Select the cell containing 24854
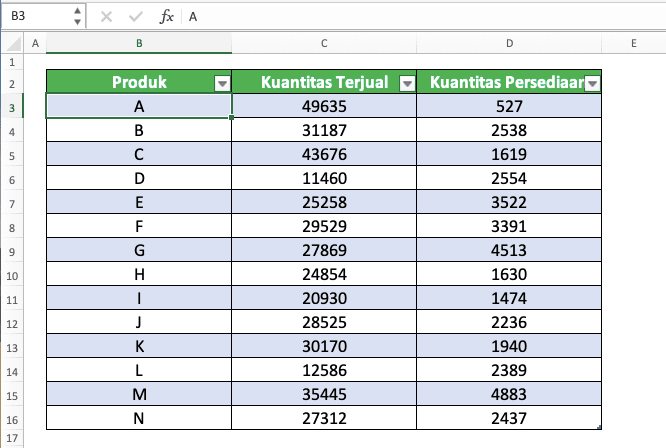Image resolution: width=666 pixels, height=448 pixels. (x=324, y=274)
